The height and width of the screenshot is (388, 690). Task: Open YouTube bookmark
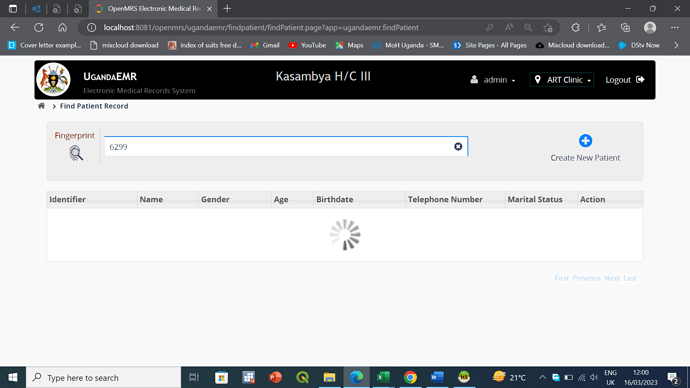pyautogui.click(x=307, y=45)
